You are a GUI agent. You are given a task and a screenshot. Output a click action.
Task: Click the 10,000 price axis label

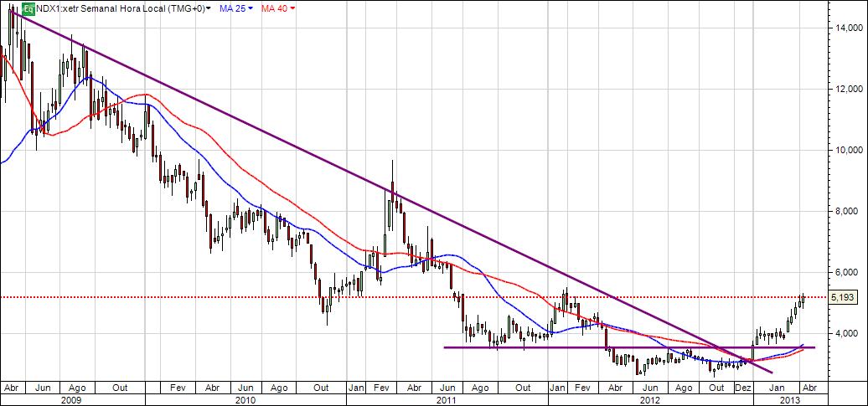click(x=850, y=151)
